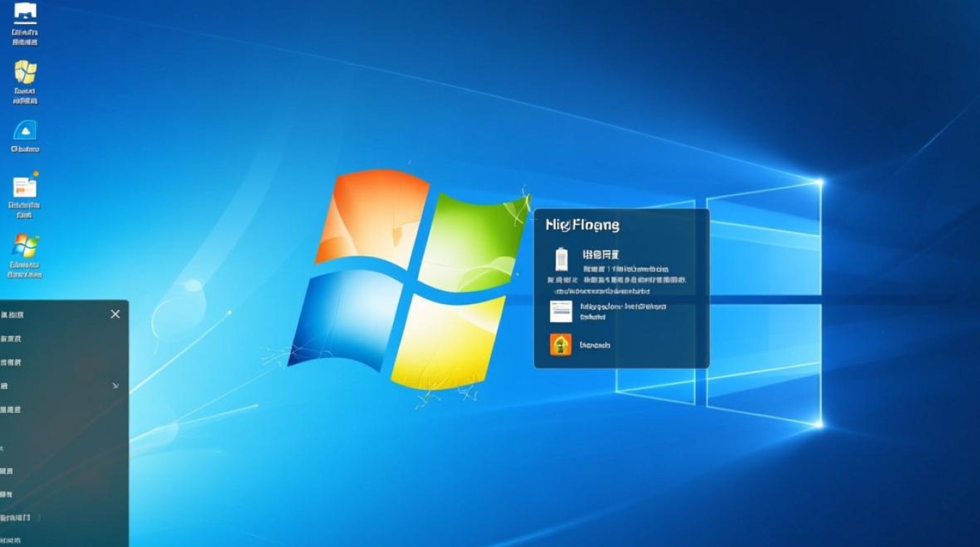Select the second entry in the left panel

[x=11, y=338]
